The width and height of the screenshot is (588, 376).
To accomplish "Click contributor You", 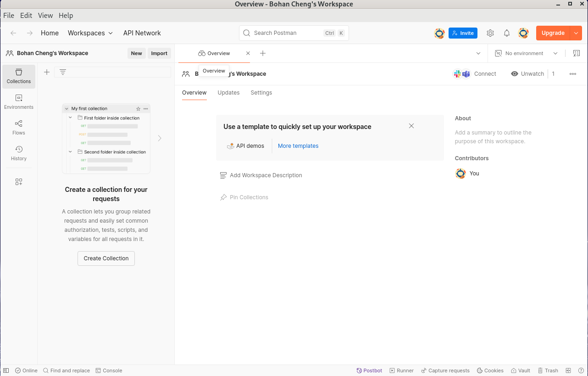I will [467, 174].
